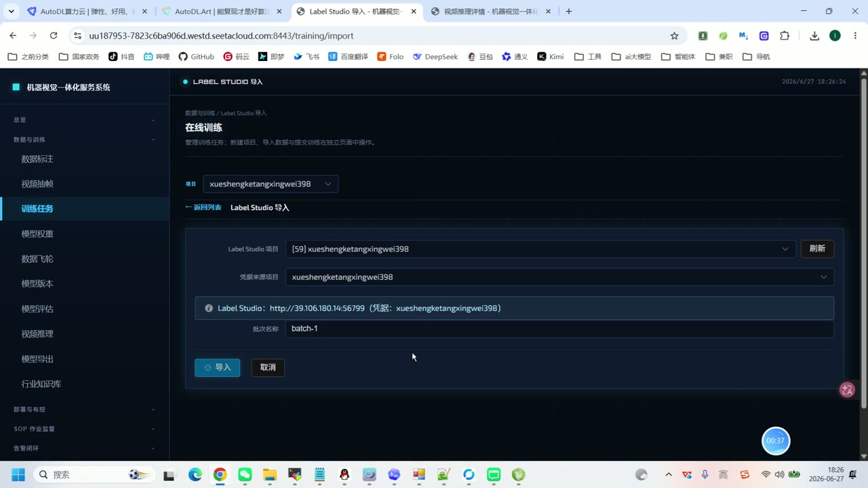Open the tab search dropdown arrow
This screenshot has width=868, height=488.
tap(11, 12)
